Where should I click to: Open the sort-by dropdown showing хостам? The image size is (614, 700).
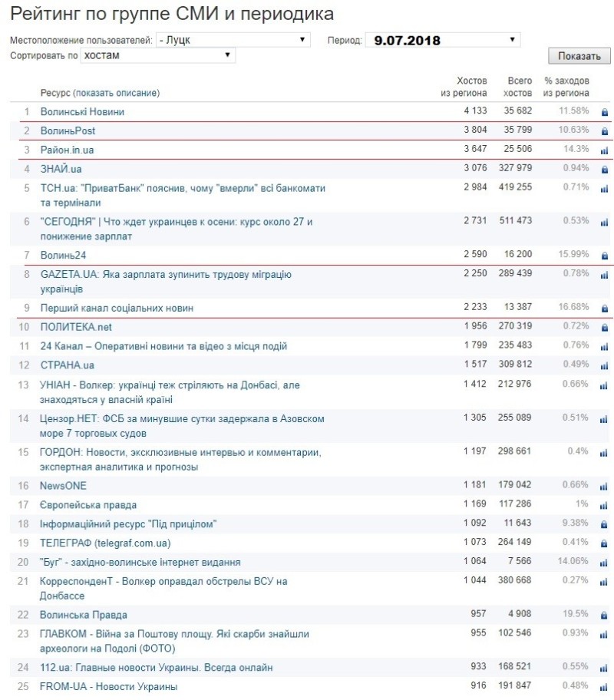(157, 55)
